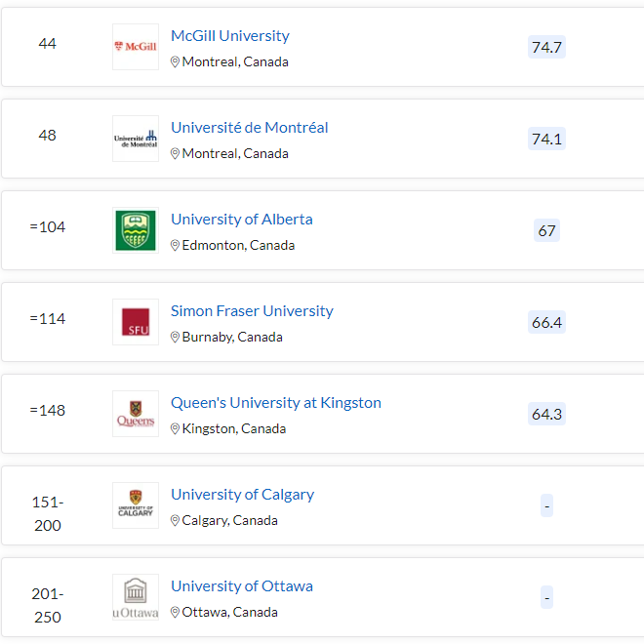Viewport: 644px width, 644px height.
Task: Visit the Simon Fraser University page link
Action: pyautogui.click(x=252, y=311)
